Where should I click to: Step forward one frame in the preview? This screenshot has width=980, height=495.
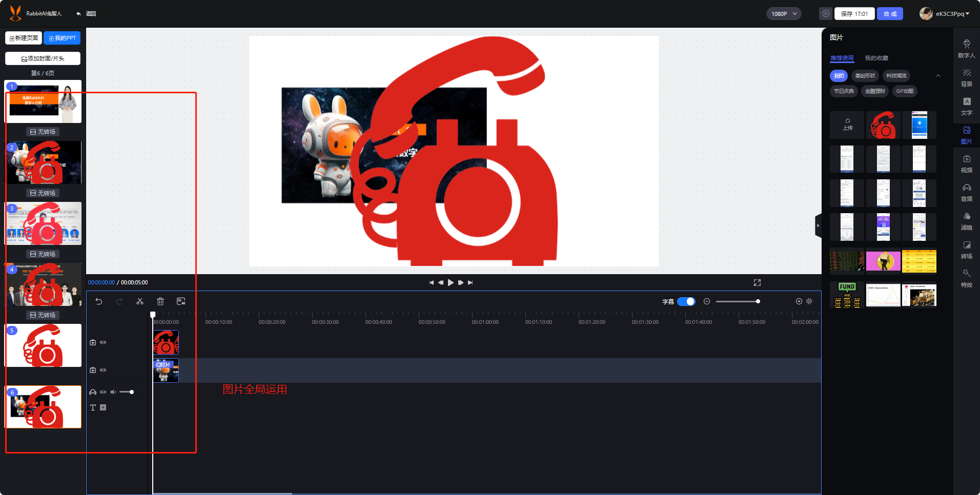point(461,282)
